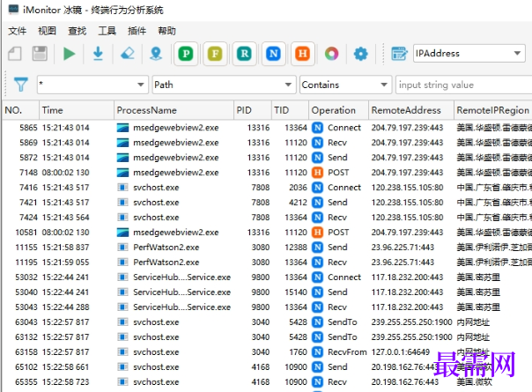
Task: Sort by the NO. column header
Action: [x=20, y=110]
